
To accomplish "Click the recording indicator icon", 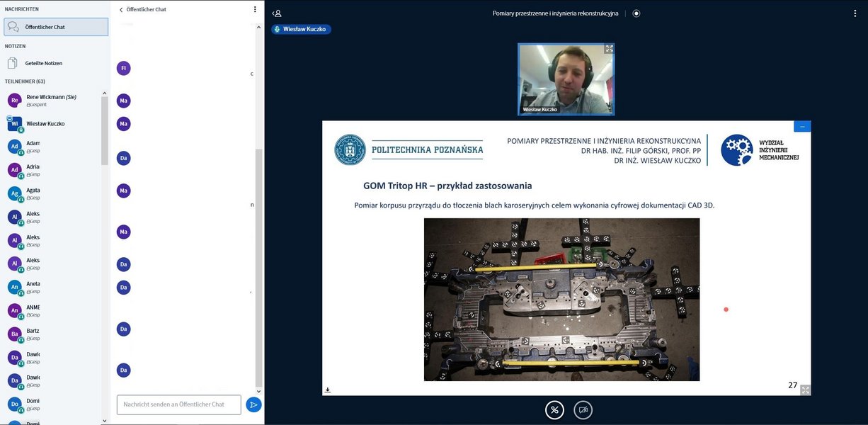I will (636, 13).
